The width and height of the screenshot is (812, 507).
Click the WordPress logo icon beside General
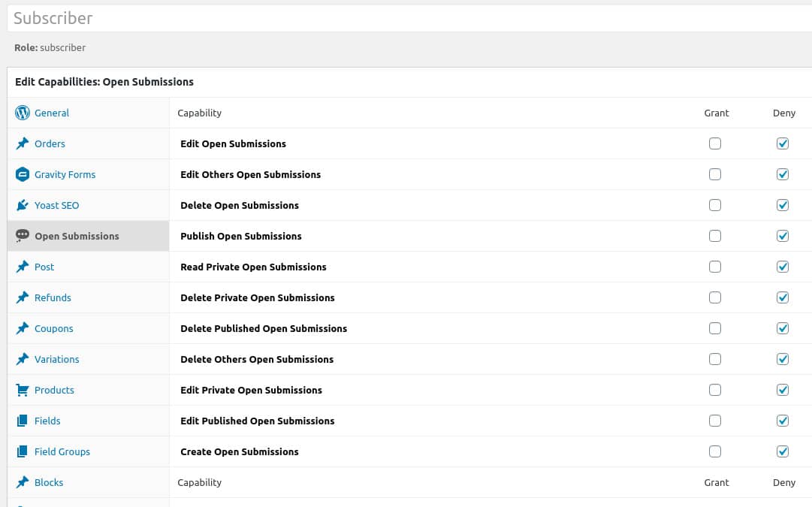pyautogui.click(x=23, y=113)
